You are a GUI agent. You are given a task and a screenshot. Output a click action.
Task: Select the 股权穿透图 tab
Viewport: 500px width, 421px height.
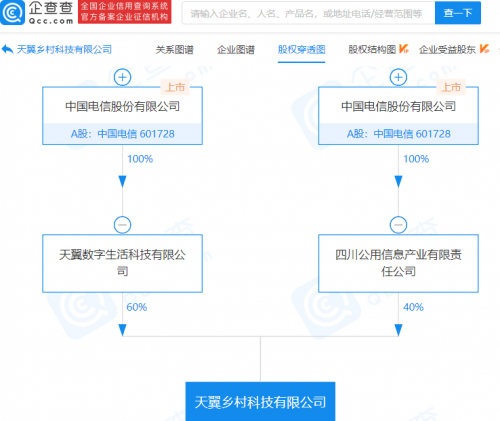click(x=301, y=50)
